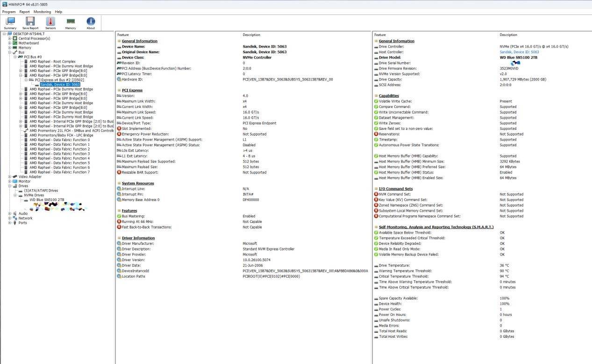Click the Sandisk Host Controller link
The image size is (592, 364).
pyautogui.click(x=519, y=52)
